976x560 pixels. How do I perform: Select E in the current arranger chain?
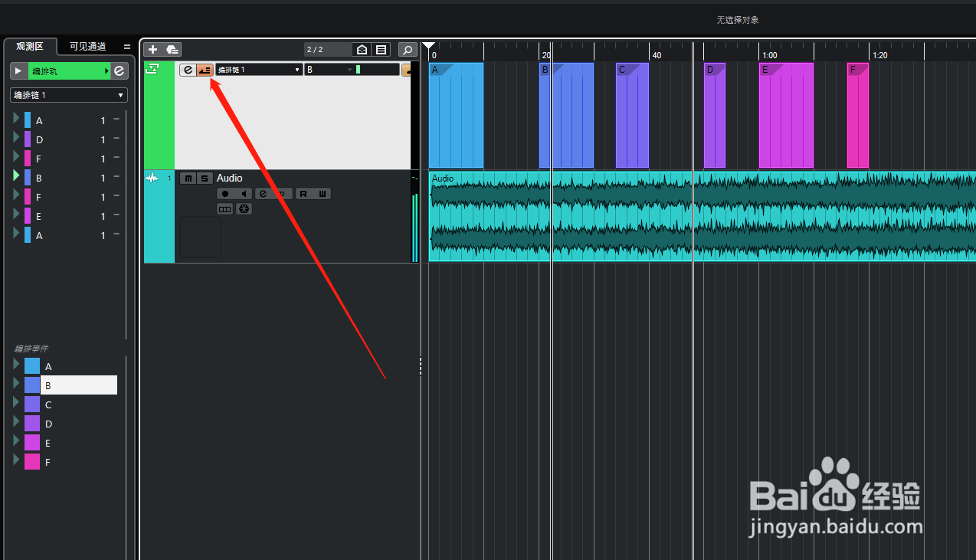click(x=39, y=217)
